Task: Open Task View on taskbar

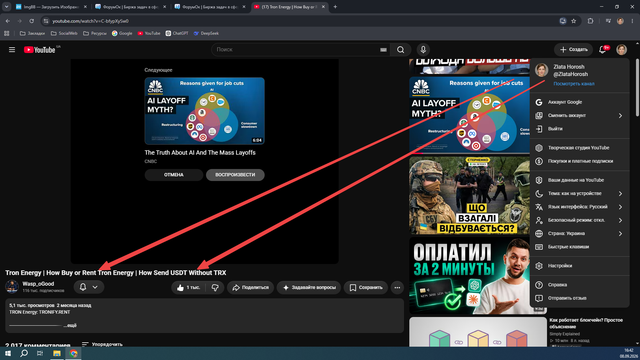Action: [40, 353]
